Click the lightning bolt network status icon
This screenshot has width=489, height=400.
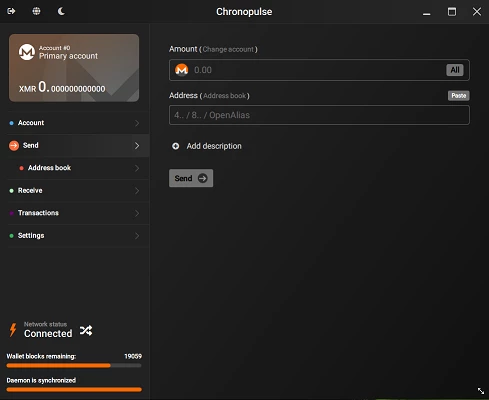pyautogui.click(x=13, y=330)
